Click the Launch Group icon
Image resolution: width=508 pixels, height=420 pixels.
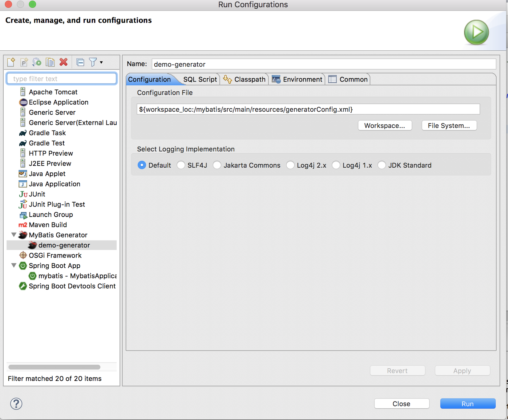point(23,215)
